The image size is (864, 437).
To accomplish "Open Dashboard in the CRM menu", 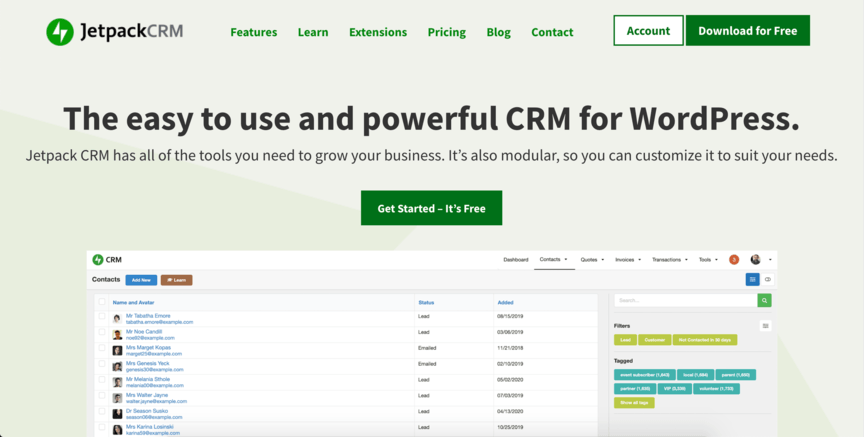I will (x=516, y=260).
